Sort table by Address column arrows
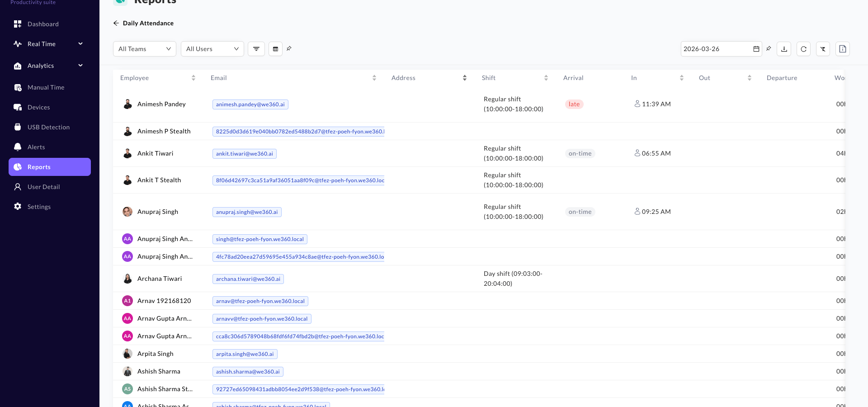 coord(465,78)
